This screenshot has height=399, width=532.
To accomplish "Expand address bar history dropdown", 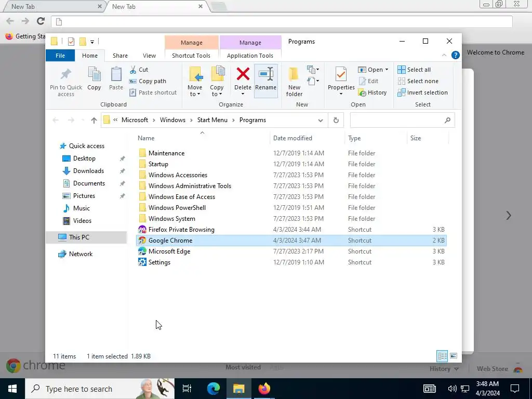I will coord(320,120).
